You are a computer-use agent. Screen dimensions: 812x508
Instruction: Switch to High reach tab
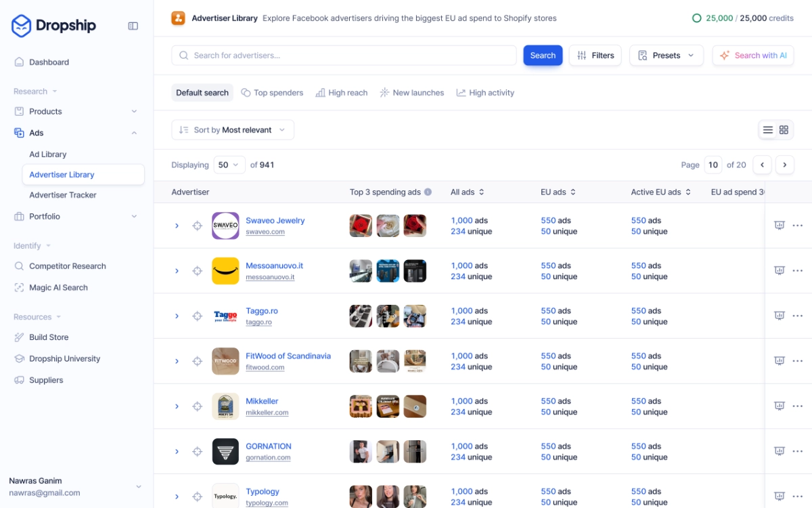pyautogui.click(x=342, y=93)
